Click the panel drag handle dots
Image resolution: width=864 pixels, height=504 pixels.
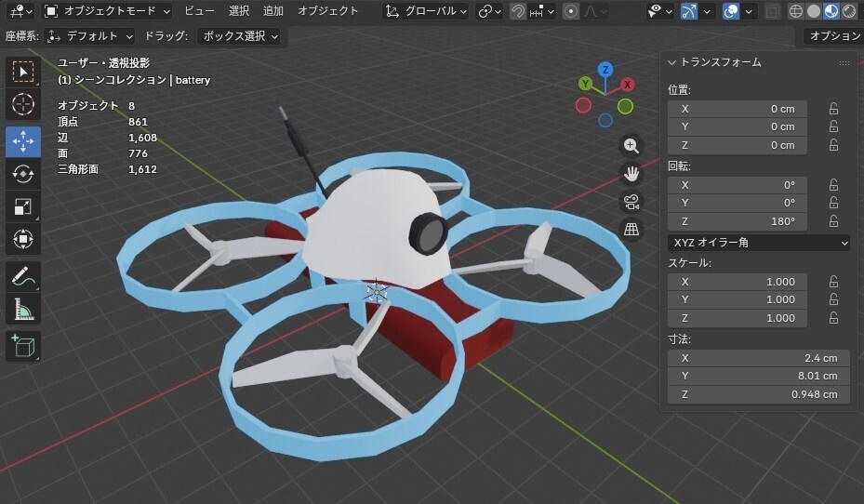pyautogui.click(x=844, y=63)
